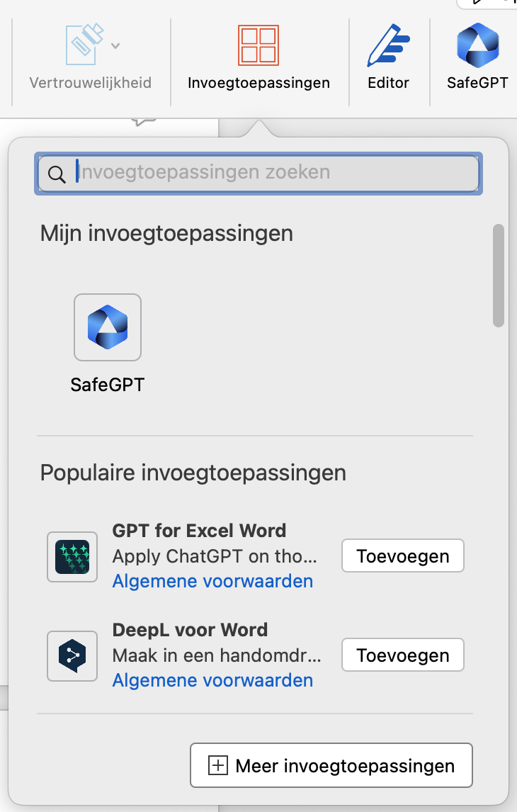
Task: Click into the Invoegtoepassingen zoeken field
Action: tap(258, 174)
